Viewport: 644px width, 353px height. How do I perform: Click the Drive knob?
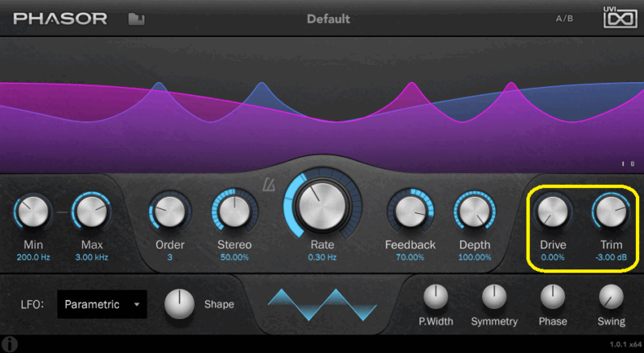pyautogui.click(x=553, y=211)
